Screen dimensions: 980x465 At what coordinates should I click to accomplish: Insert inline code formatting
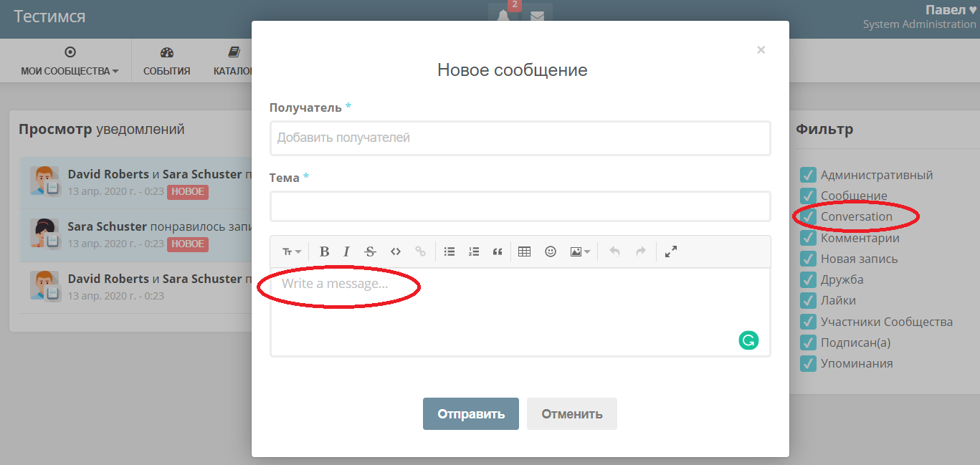395,251
